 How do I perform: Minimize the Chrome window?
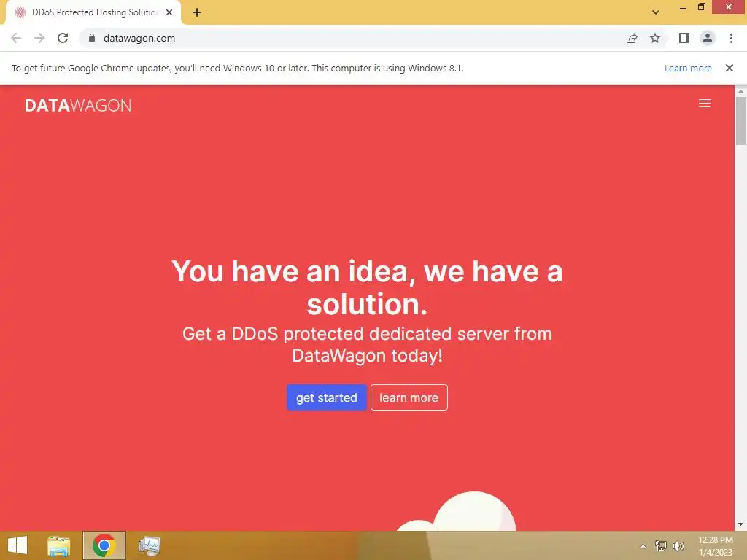click(682, 7)
